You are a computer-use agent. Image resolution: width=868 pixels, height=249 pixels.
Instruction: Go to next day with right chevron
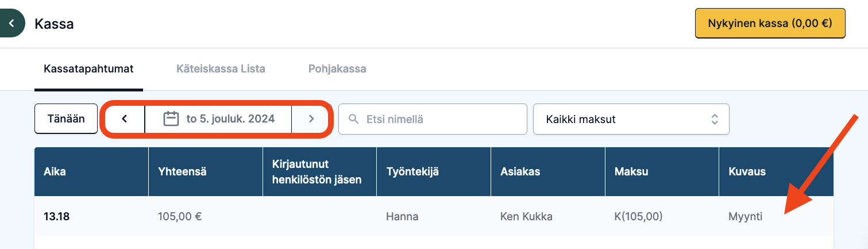click(x=311, y=119)
